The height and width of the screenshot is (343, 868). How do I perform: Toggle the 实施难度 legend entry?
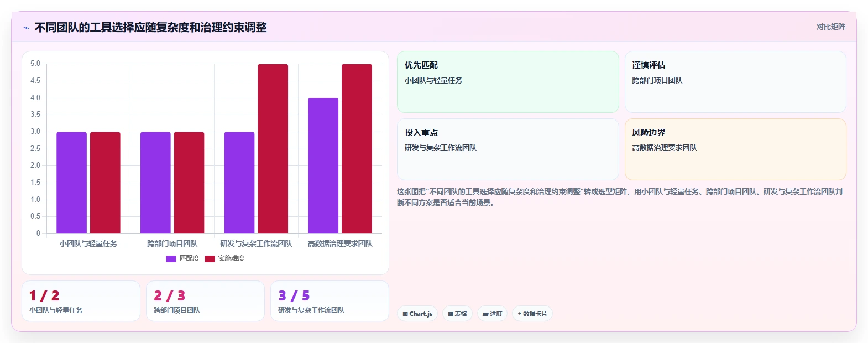[224, 258]
